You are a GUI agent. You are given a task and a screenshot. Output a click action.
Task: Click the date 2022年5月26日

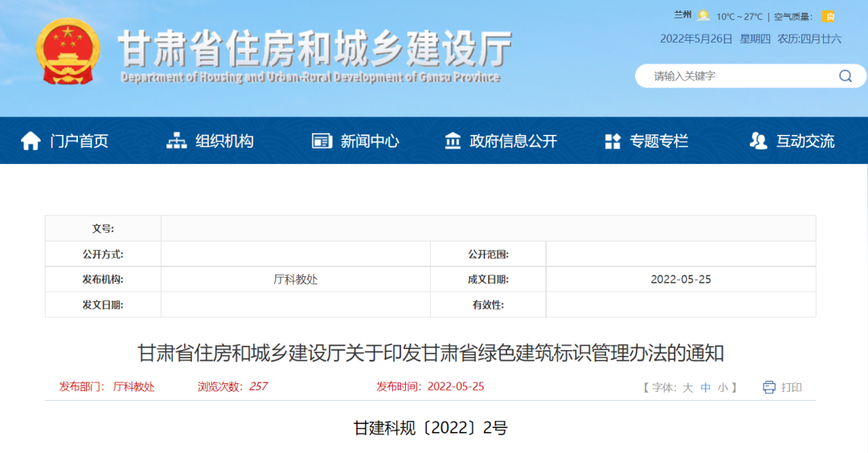click(x=696, y=39)
